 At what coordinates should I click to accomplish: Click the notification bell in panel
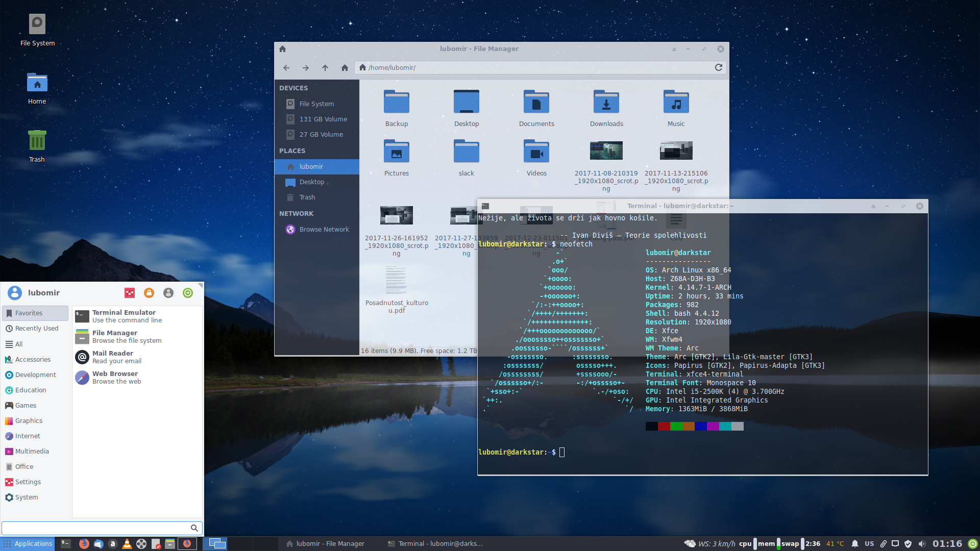855,544
